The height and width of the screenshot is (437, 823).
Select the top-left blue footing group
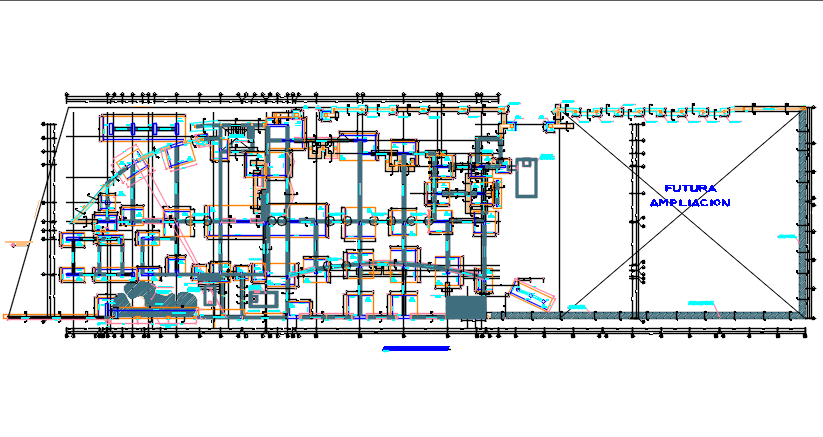(x=142, y=128)
